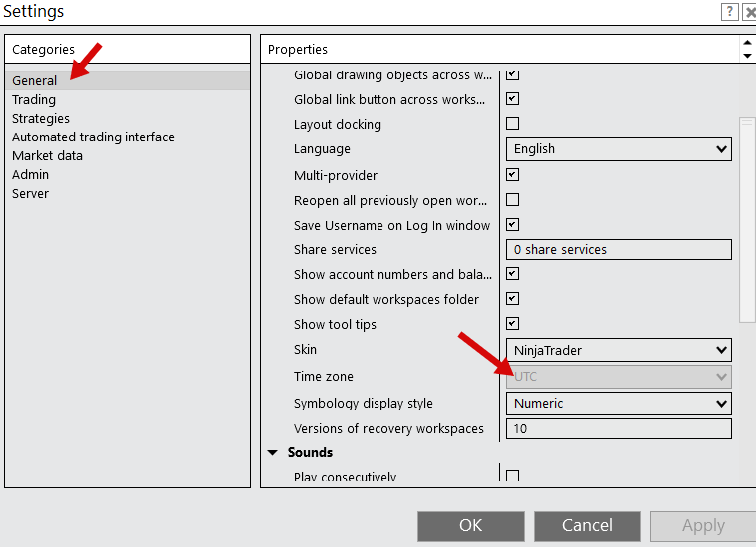This screenshot has width=756, height=547.
Task: Click the Properties vertical scrollbar
Action: pos(747,219)
